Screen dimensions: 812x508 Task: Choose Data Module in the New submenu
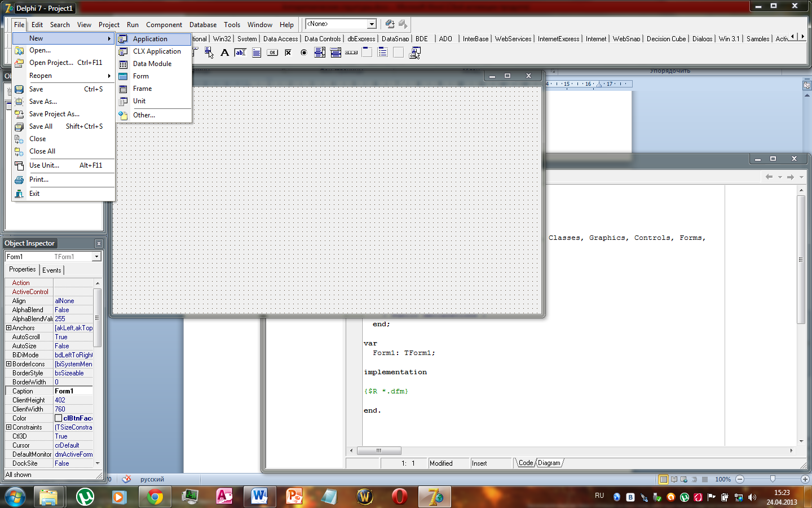coord(154,64)
